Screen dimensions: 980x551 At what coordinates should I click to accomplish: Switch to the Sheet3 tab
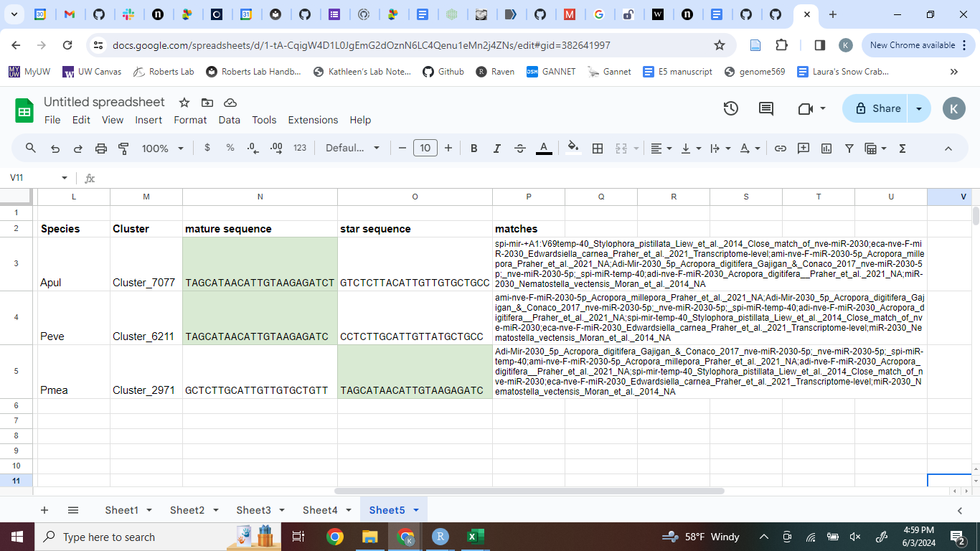point(253,510)
